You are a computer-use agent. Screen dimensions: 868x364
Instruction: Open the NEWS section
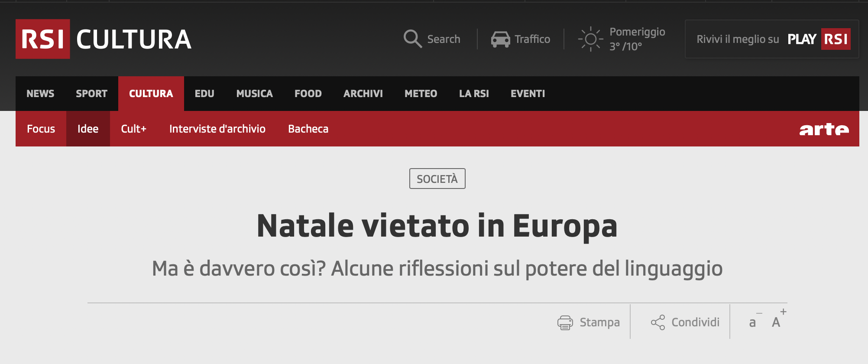(40, 94)
